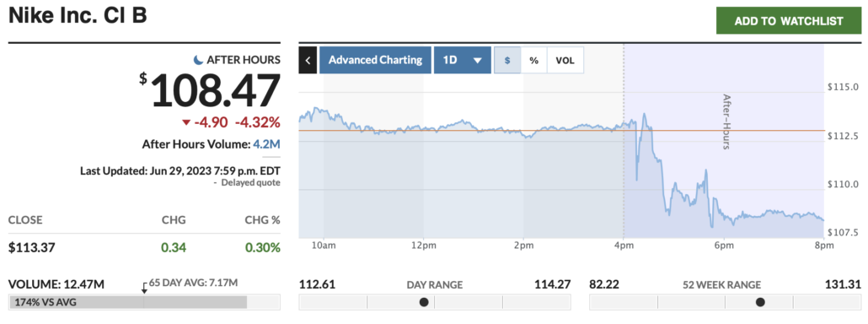This screenshot has width=868, height=324.
Task: Click the orange previous close line
Action: point(560,131)
